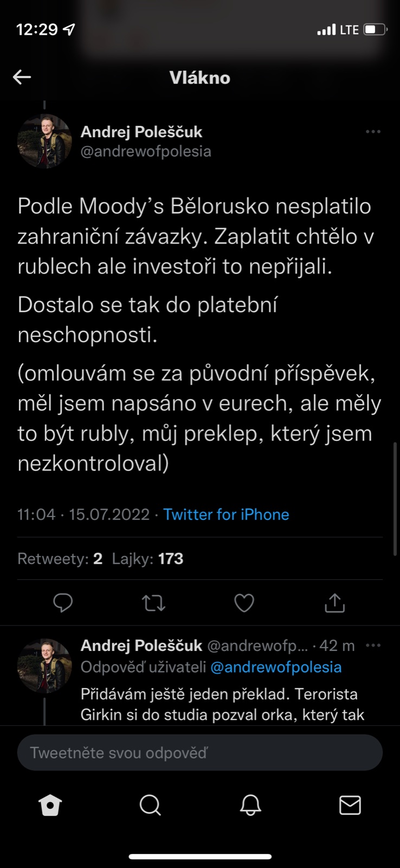This screenshot has height=868, width=400.
Task: Expand options on the 42 m reply
Action: [x=373, y=646]
